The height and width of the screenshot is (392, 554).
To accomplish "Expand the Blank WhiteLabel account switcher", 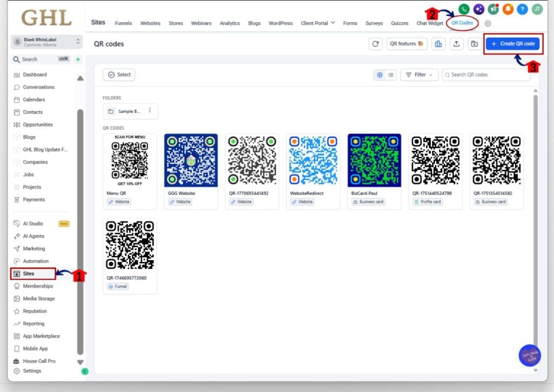I will click(x=47, y=42).
